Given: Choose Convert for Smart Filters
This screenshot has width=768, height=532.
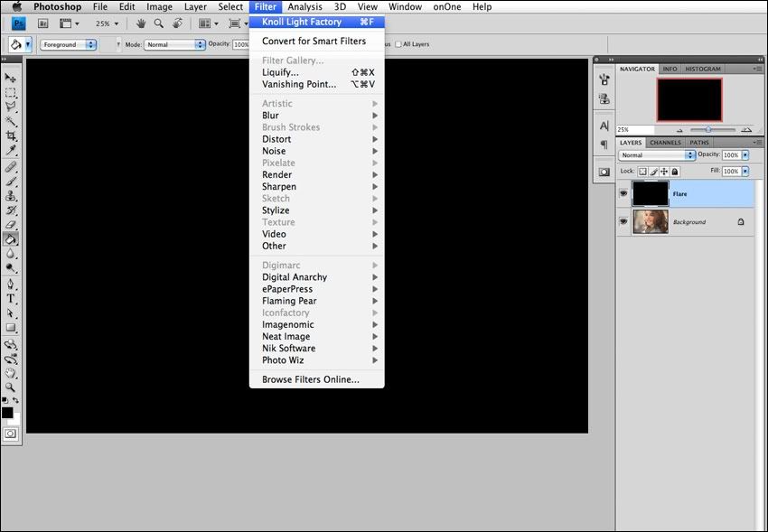Looking at the screenshot, I should (317, 42).
